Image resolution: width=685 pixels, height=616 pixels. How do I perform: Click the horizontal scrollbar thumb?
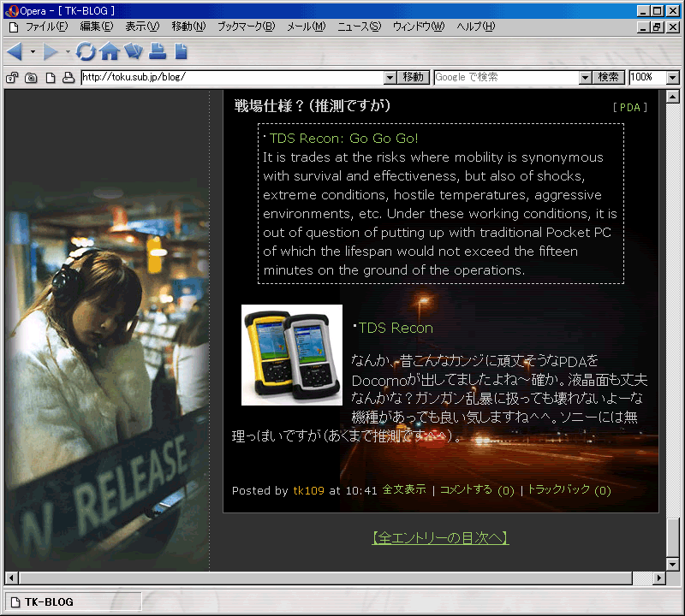point(325,578)
